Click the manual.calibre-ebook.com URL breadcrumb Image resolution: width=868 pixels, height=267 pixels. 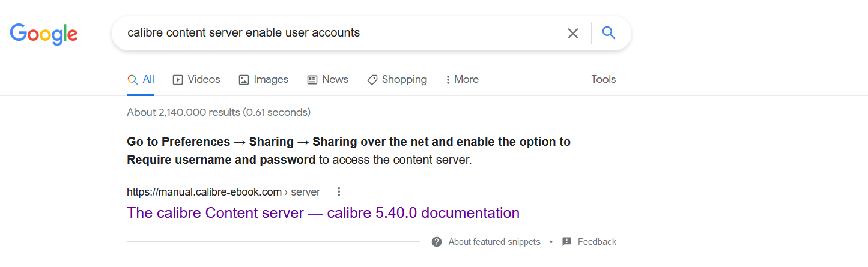point(204,192)
